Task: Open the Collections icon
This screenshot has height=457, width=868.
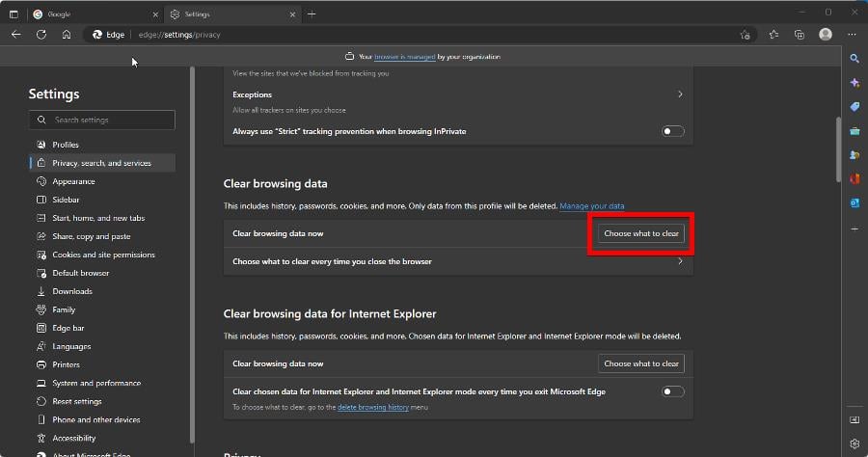Action: (x=800, y=35)
